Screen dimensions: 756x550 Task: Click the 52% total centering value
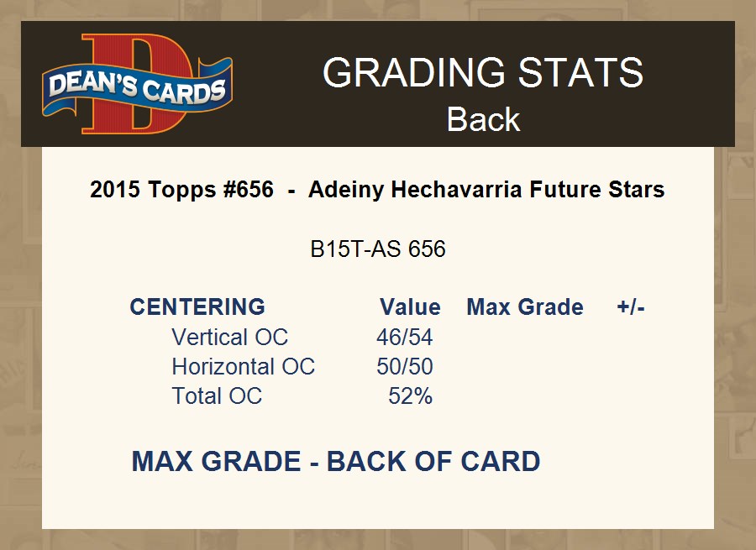(x=411, y=396)
